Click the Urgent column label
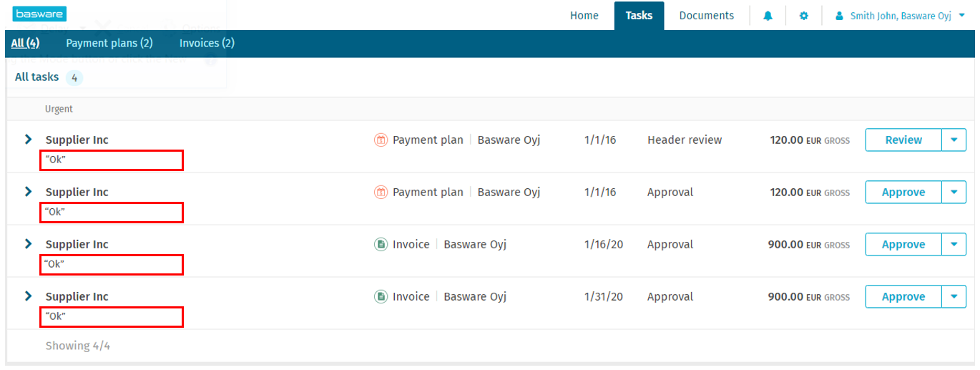 tap(59, 109)
